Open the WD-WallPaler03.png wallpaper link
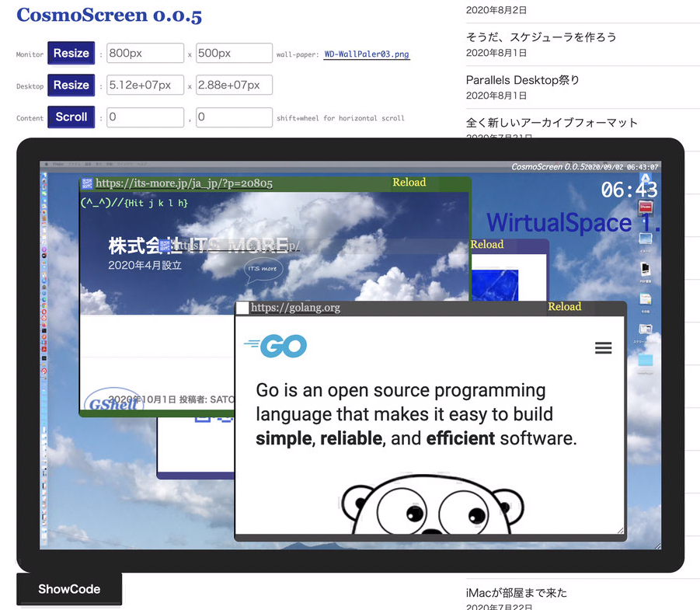 point(367,54)
